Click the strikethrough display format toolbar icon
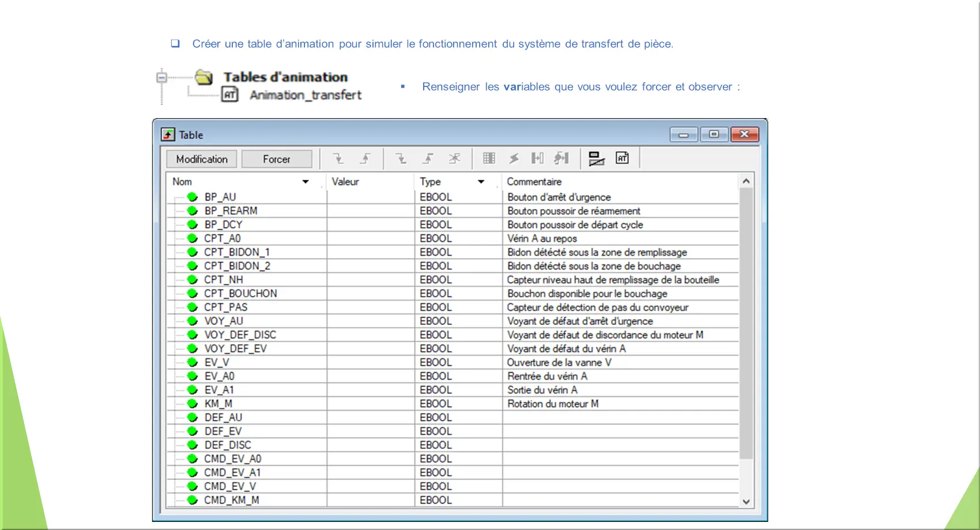The width and height of the screenshot is (980, 530). point(596,158)
